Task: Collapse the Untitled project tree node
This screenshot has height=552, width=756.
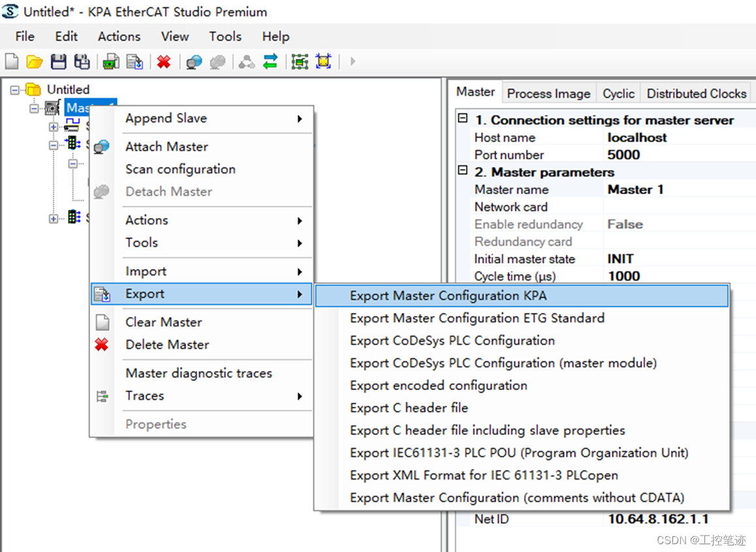Action: 15,89
